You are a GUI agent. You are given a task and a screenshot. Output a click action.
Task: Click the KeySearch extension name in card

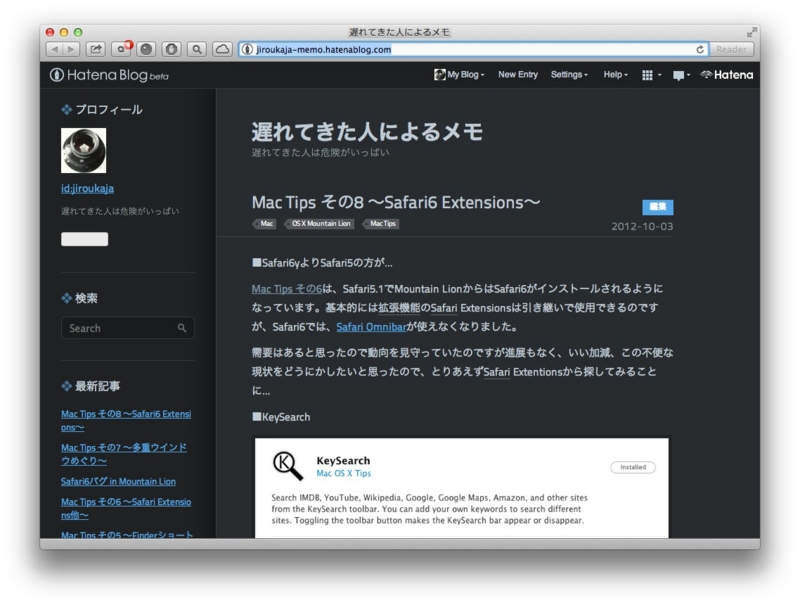point(343,461)
